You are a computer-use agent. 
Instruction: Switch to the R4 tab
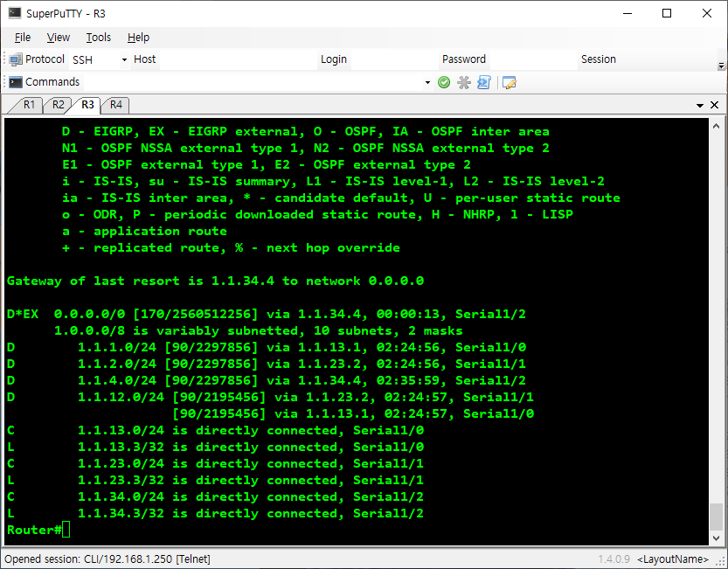116,105
